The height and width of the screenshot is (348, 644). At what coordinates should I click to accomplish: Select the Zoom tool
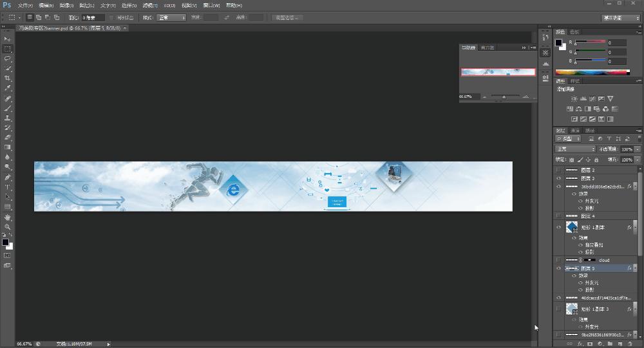(7, 227)
